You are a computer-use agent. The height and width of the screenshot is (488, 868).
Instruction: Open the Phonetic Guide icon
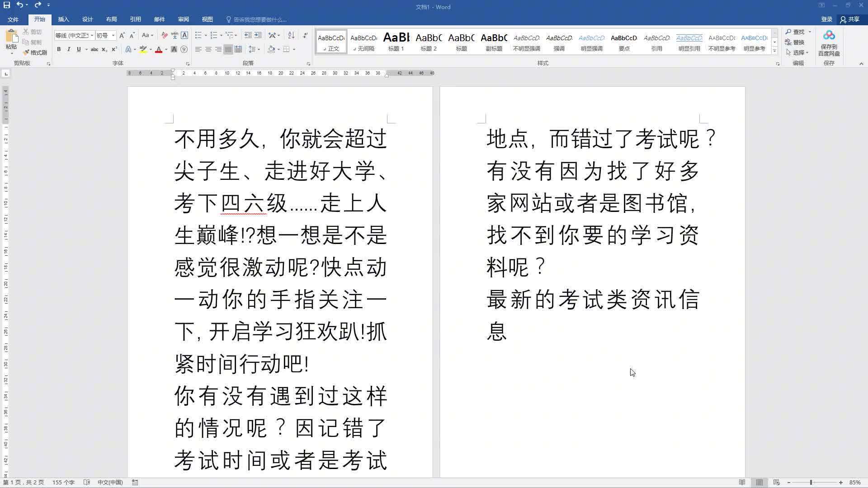tap(175, 35)
